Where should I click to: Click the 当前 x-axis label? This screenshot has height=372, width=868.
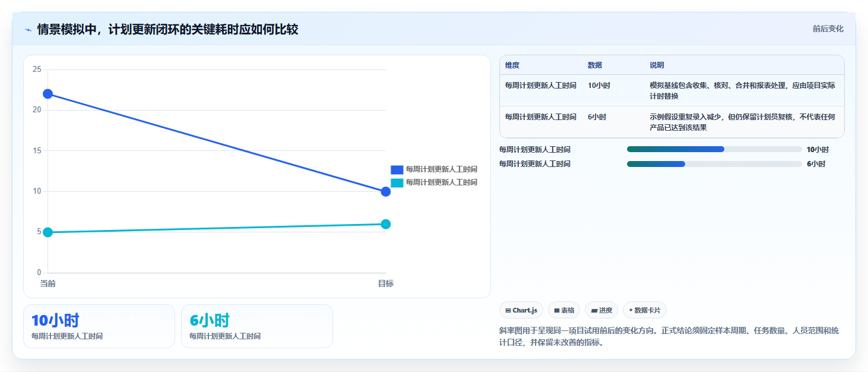pos(48,283)
